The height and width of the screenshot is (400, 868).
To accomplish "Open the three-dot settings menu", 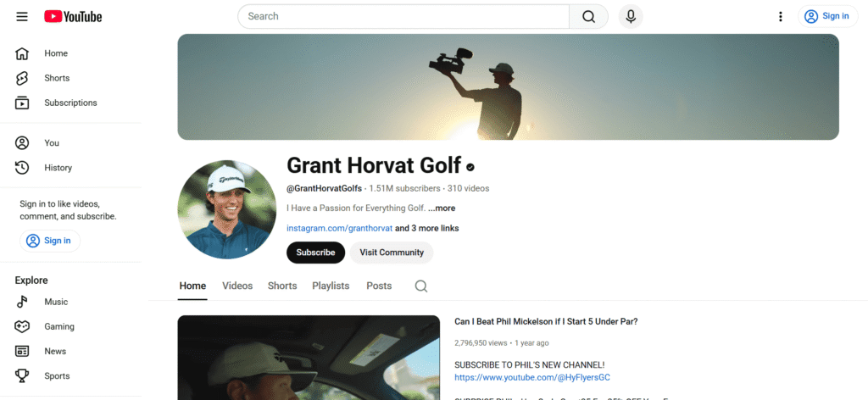I will [x=781, y=17].
